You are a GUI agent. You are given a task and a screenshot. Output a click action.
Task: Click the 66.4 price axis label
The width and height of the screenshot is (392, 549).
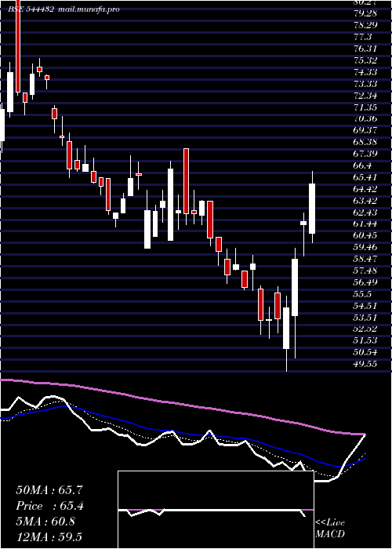(x=362, y=165)
